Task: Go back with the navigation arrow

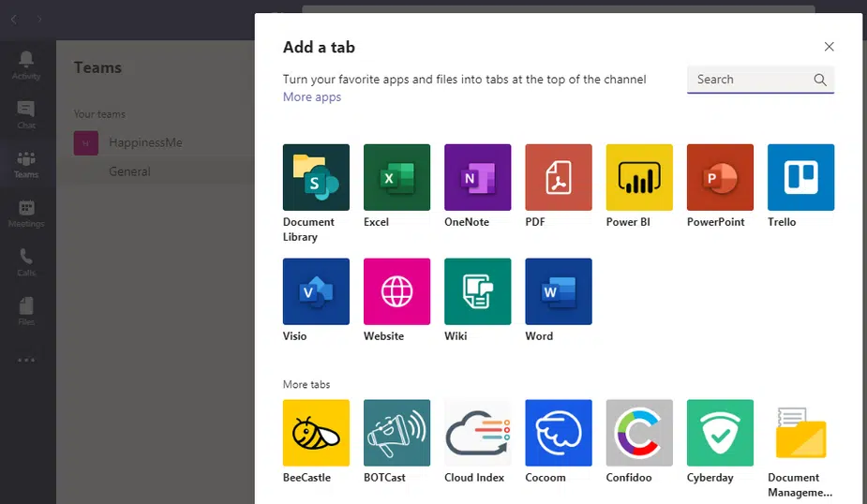Action: click(14, 20)
